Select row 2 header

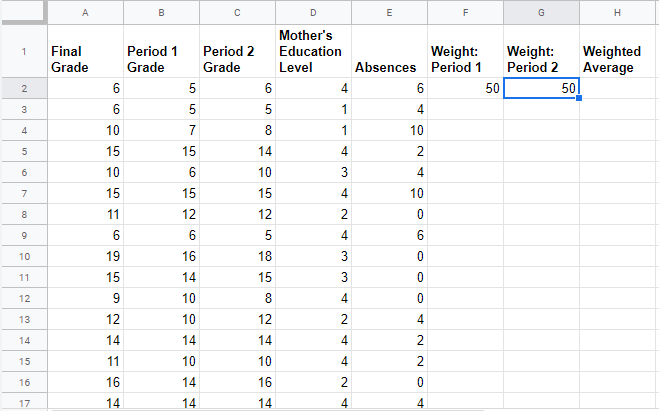[24, 88]
